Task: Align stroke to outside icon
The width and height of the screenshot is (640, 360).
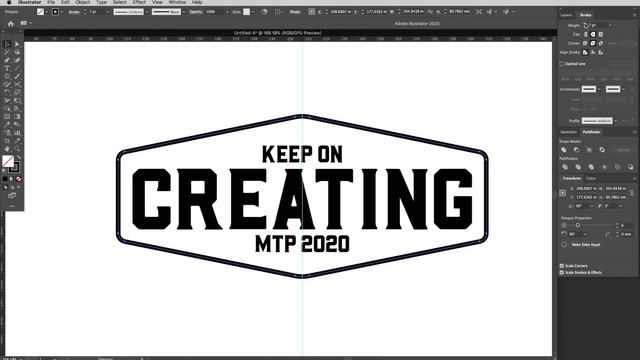Action: 600,52
